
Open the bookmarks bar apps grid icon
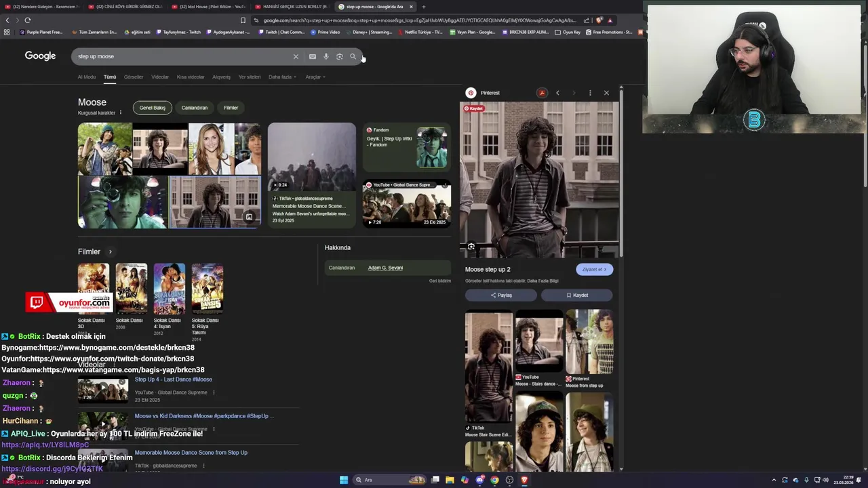coord(7,32)
